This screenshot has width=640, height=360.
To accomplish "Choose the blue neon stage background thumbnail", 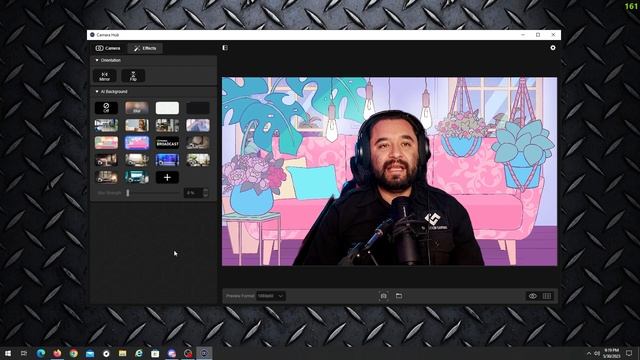I will pyautogui.click(x=167, y=160).
